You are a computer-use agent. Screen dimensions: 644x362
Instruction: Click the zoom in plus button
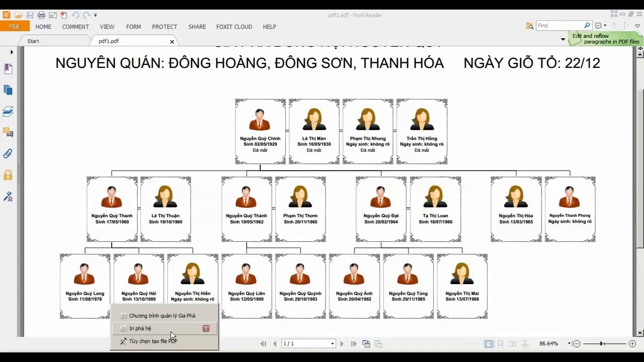pyautogui.click(x=632, y=344)
